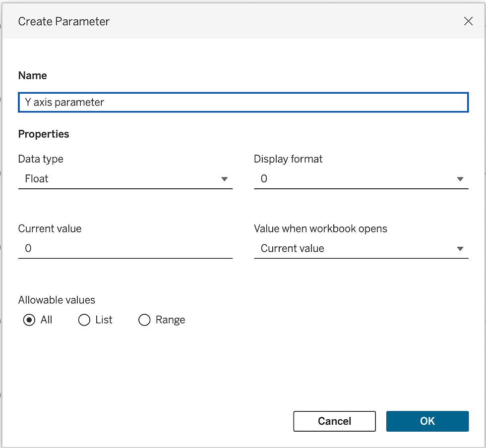Click the Value when workbook opens label
The image size is (486, 448).
tap(320, 229)
